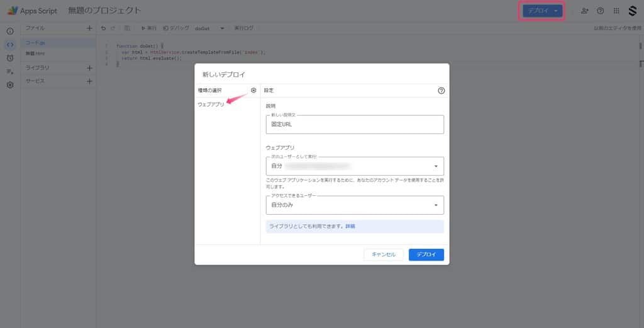
Task: Select ウェブアプリ in the type list
Action: tap(211, 105)
